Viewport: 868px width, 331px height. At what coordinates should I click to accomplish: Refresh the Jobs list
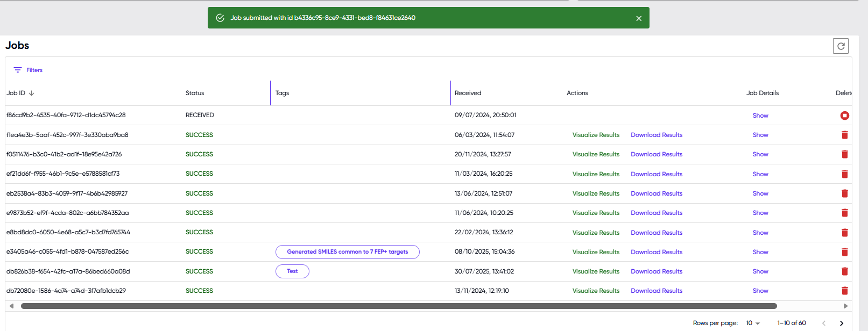pos(841,46)
